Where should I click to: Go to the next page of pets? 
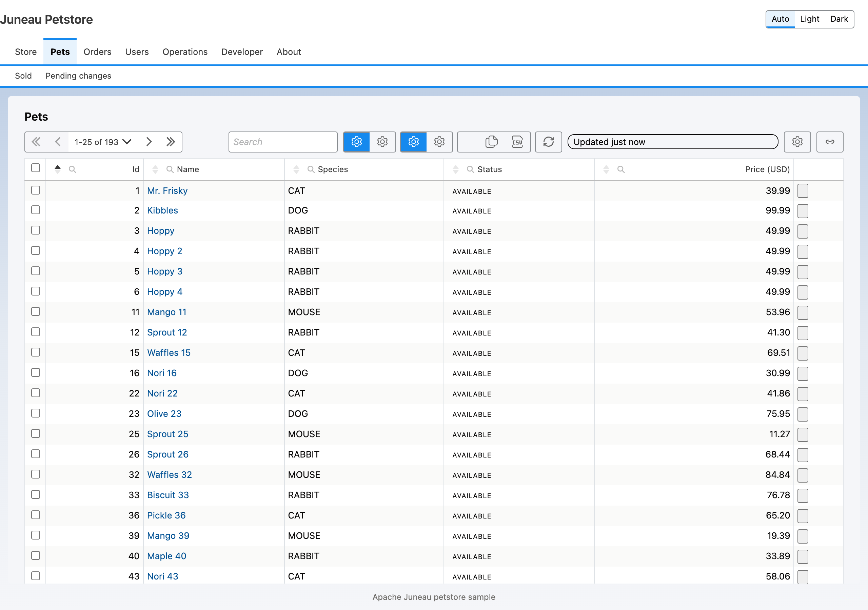[x=149, y=142]
